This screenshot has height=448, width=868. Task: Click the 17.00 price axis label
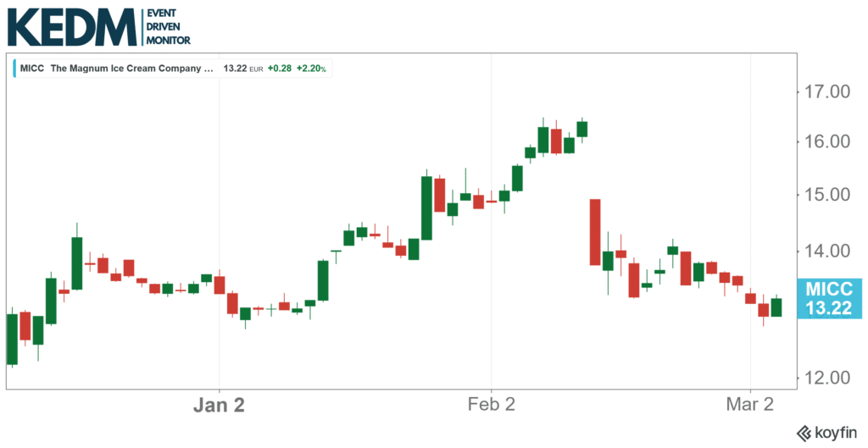pyautogui.click(x=828, y=91)
